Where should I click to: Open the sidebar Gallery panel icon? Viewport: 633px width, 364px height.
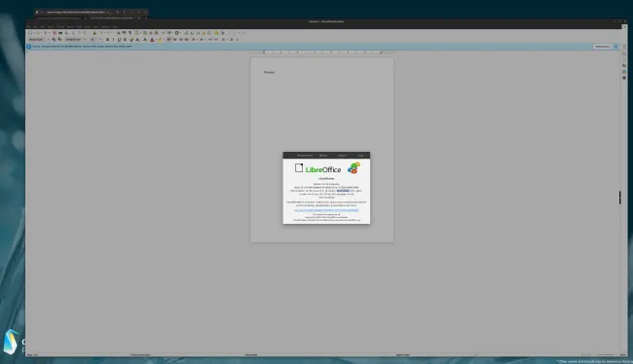(624, 72)
